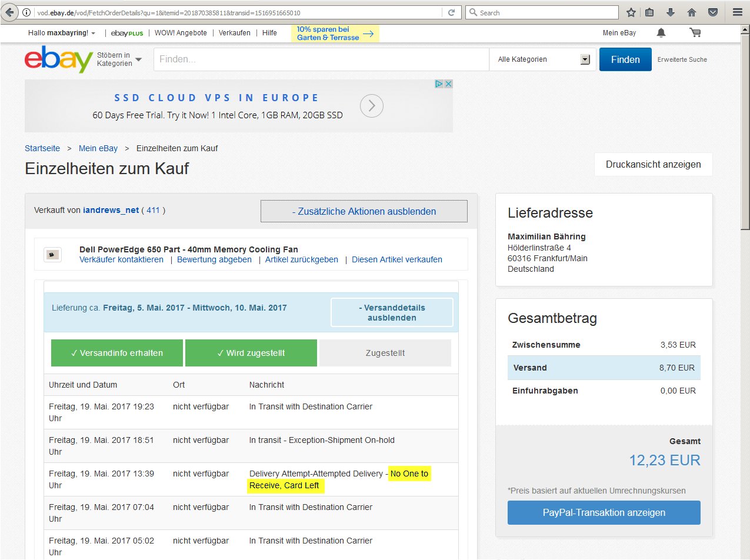Click the highlighted No One to Receive message
This screenshot has height=560, width=750.
pyautogui.click(x=339, y=480)
